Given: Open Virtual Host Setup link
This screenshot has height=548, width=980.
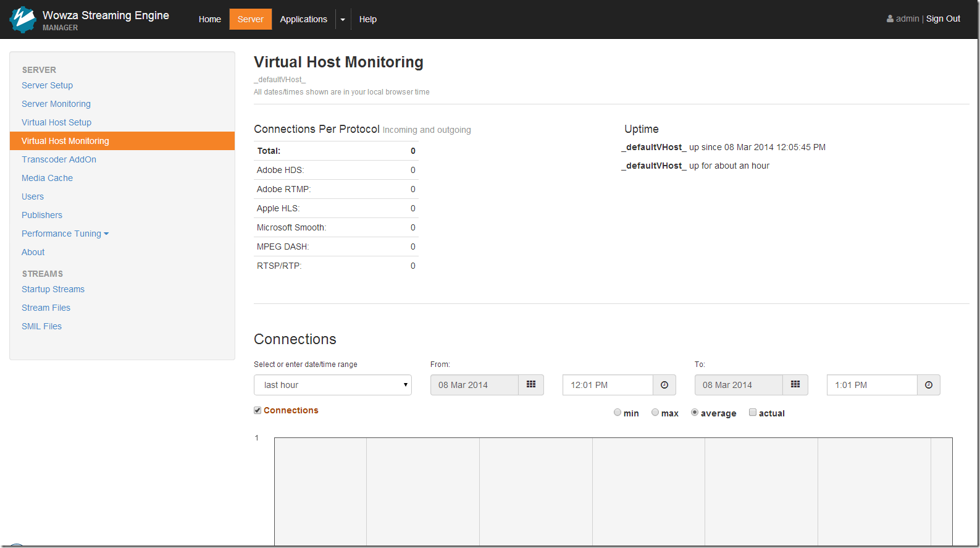Looking at the screenshot, I should point(57,122).
